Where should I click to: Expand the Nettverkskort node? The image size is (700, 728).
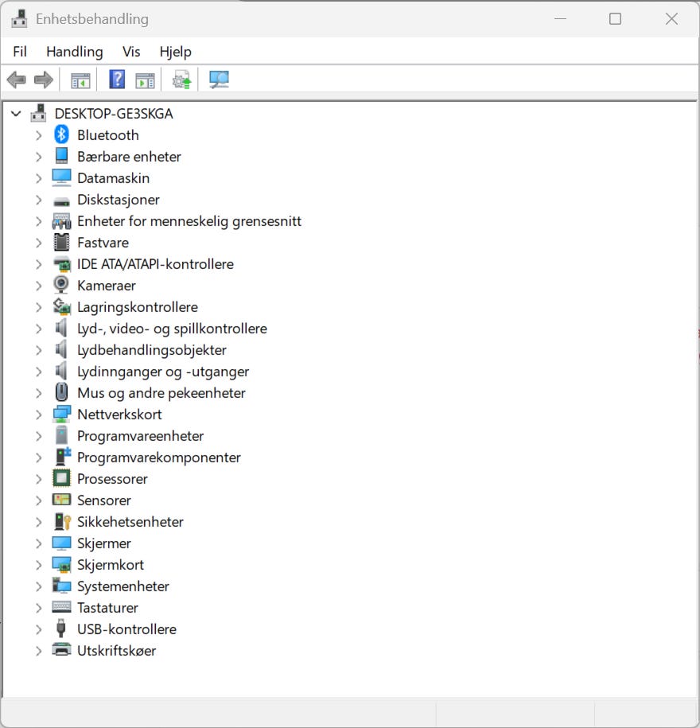click(x=38, y=415)
